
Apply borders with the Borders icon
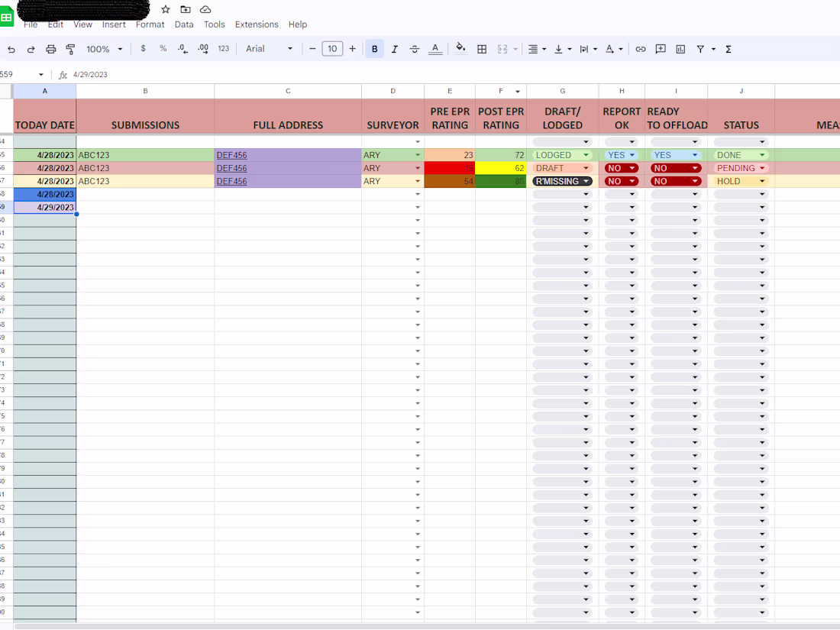tap(482, 48)
